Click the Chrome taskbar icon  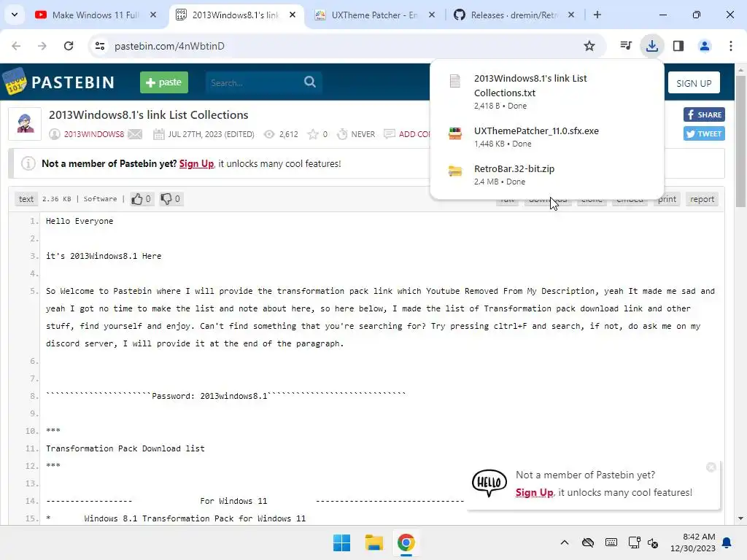pos(406,542)
